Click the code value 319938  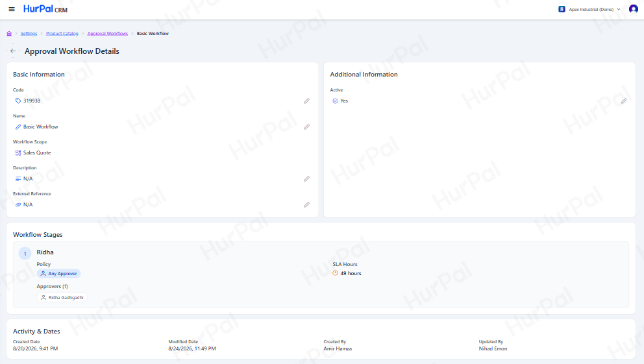[x=32, y=101]
